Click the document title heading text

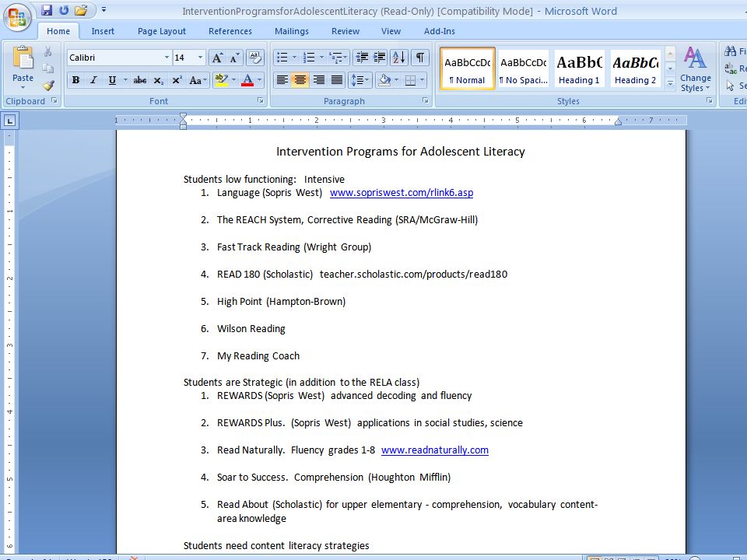pyautogui.click(x=400, y=152)
